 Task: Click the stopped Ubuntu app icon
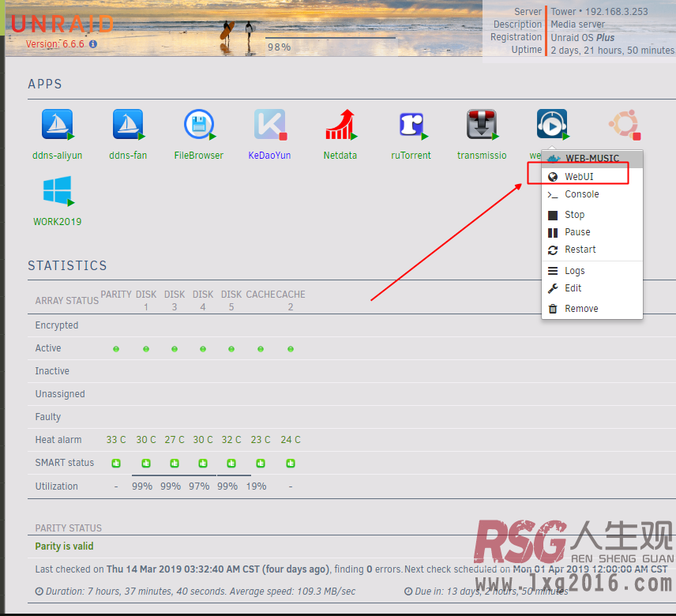[x=624, y=124]
